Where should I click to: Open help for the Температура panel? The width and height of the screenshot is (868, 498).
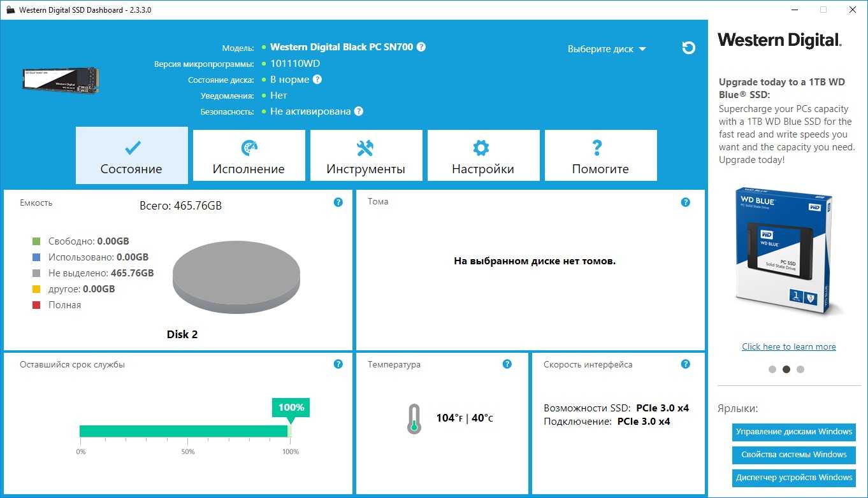click(x=507, y=364)
